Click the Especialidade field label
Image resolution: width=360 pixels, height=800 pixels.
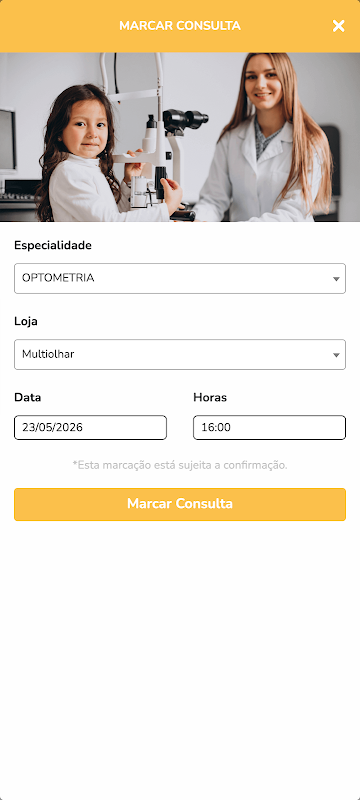click(53, 245)
